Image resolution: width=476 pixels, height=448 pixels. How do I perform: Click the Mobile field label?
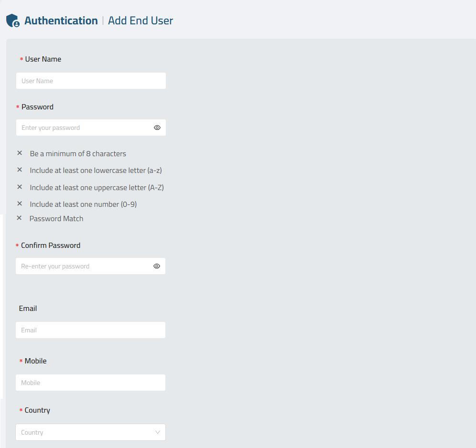[x=35, y=361]
